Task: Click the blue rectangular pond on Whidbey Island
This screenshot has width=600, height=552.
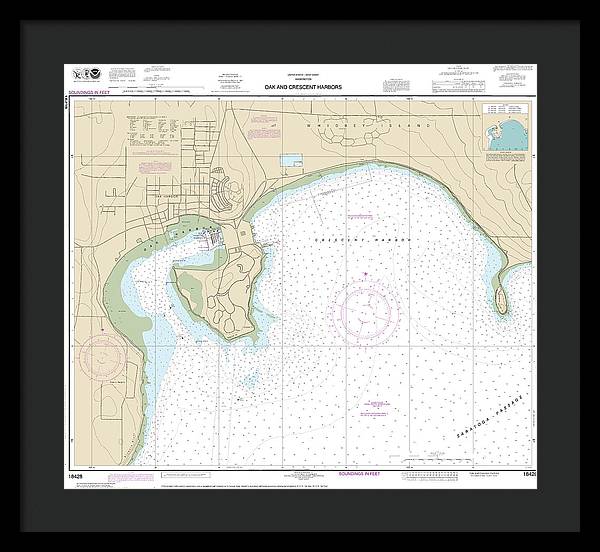Action: (291, 160)
